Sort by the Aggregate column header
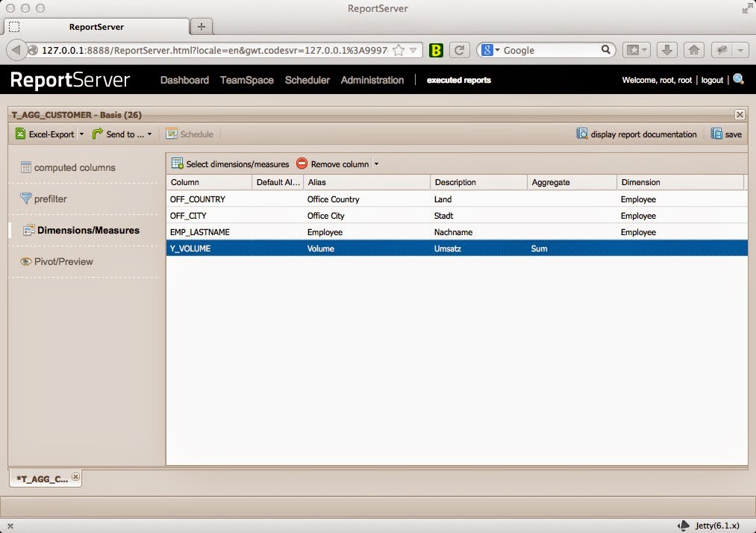 point(572,182)
